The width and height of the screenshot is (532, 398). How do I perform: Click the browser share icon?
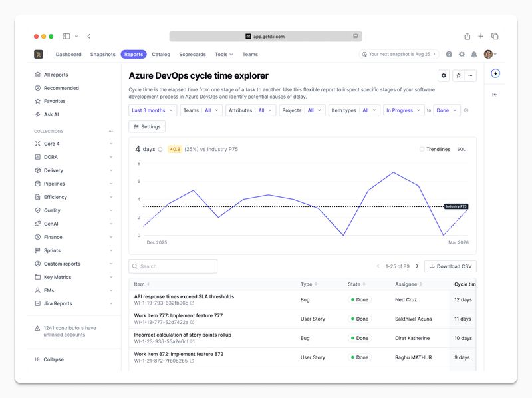pyautogui.click(x=467, y=37)
